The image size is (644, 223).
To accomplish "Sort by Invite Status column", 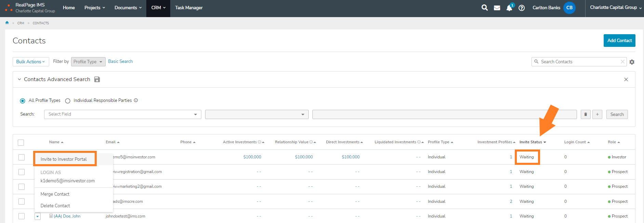I will click(533, 142).
